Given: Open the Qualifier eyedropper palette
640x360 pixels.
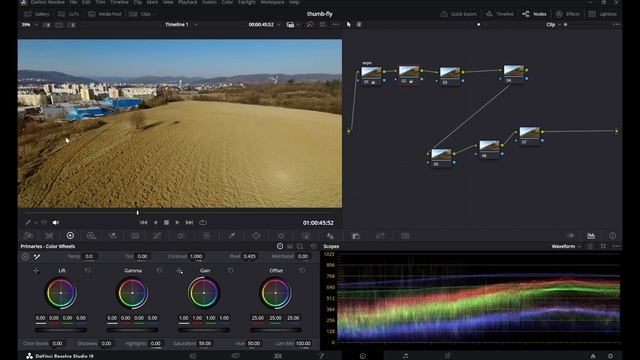Looking at the screenshot, I should (231, 236).
